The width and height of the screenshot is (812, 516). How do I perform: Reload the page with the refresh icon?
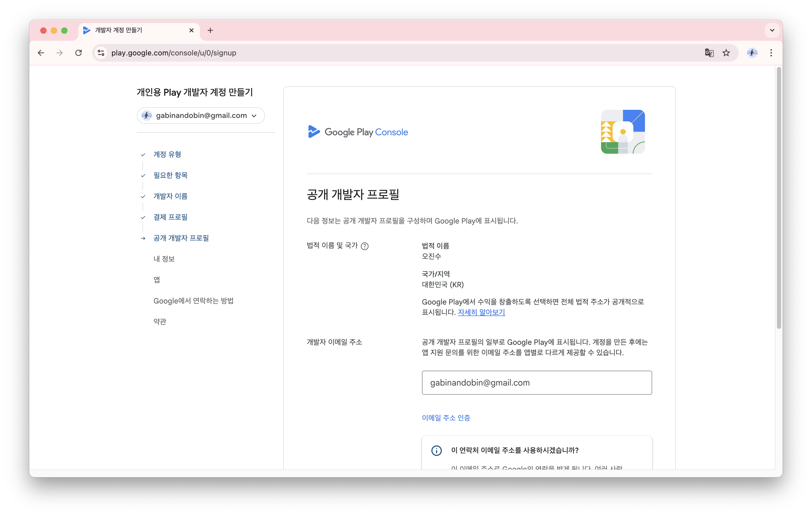(78, 53)
